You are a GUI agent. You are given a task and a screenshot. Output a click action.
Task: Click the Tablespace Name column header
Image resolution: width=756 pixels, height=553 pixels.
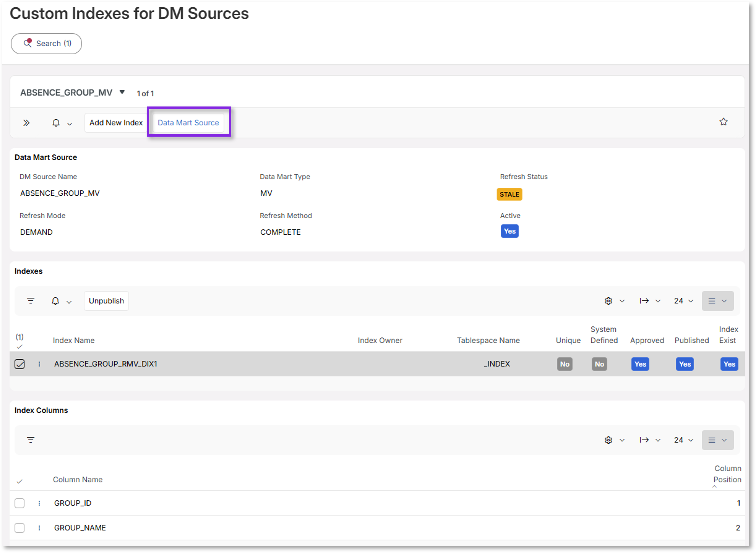pyautogui.click(x=488, y=341)
